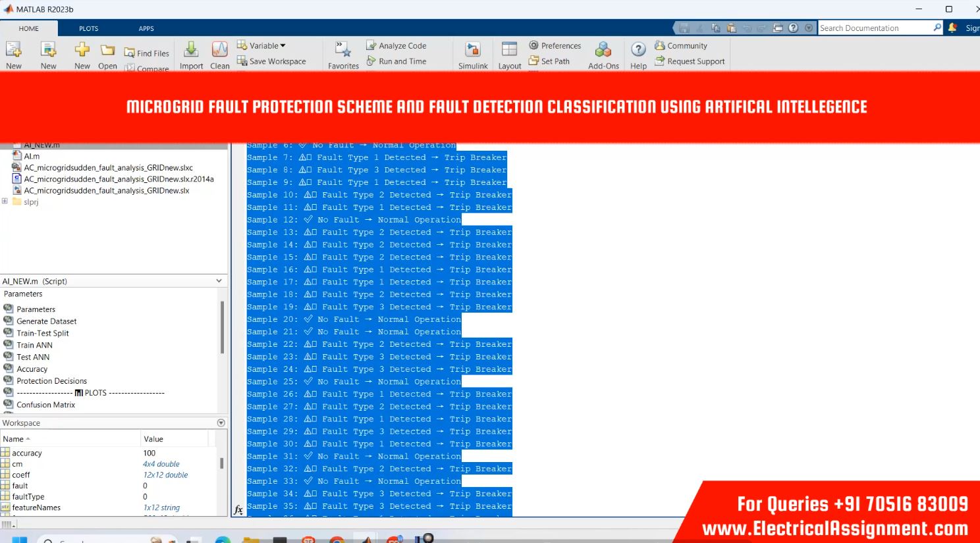Switch to the HOME tab
The width and height of the screenshot is (980, 543).
pos(29,28)
